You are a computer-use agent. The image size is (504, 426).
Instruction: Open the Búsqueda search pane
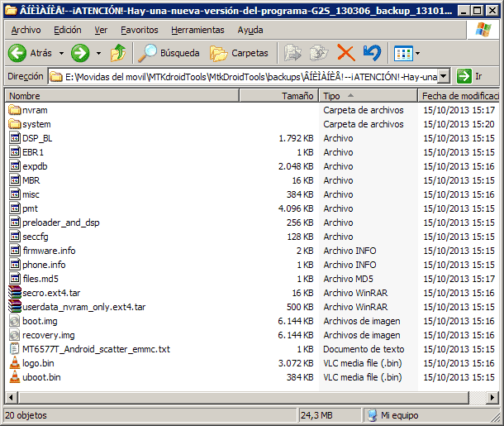(x=169, y=53)
